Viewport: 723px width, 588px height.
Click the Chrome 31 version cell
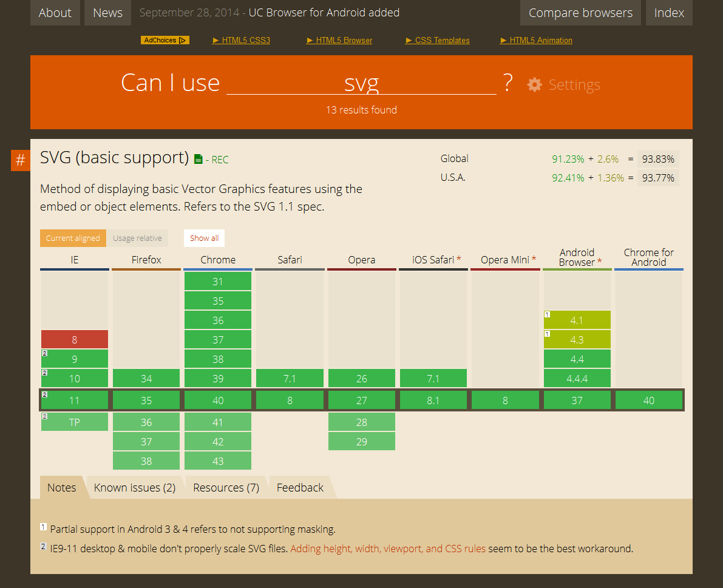(x=218, y=282)
